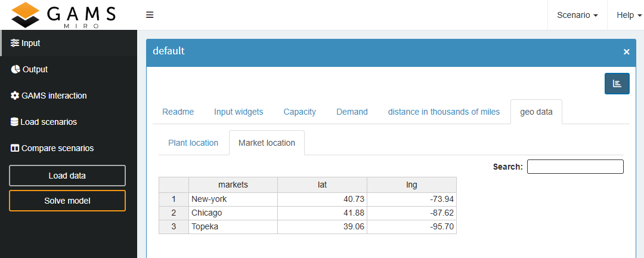Screen dimensions: 644x258
Task: Open the Demand tab
Action: [x=352, y=112]
